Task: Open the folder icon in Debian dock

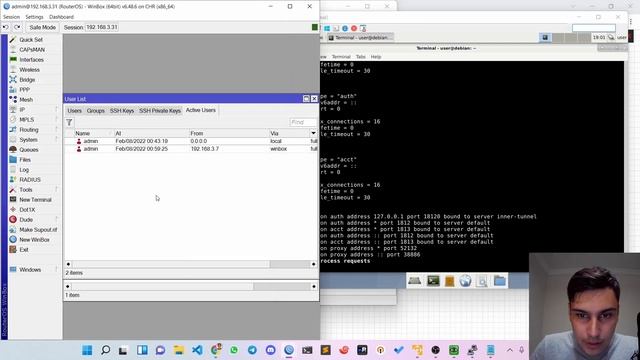Action: [500, 281]
